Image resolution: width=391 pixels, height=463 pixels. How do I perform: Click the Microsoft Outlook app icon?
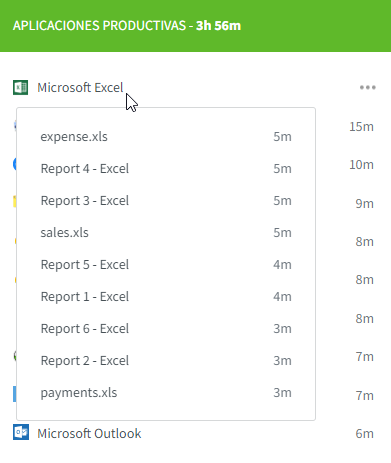[x=21, y=432]
